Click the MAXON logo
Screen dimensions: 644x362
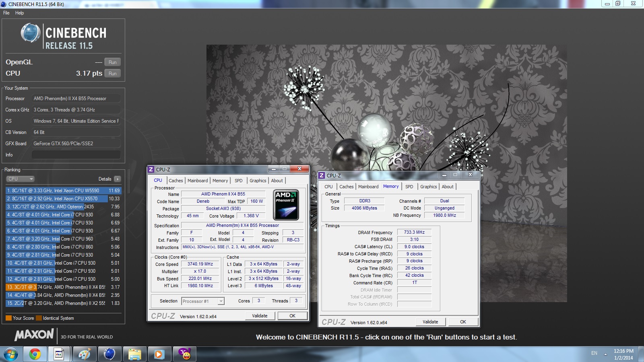coord(34,335)
